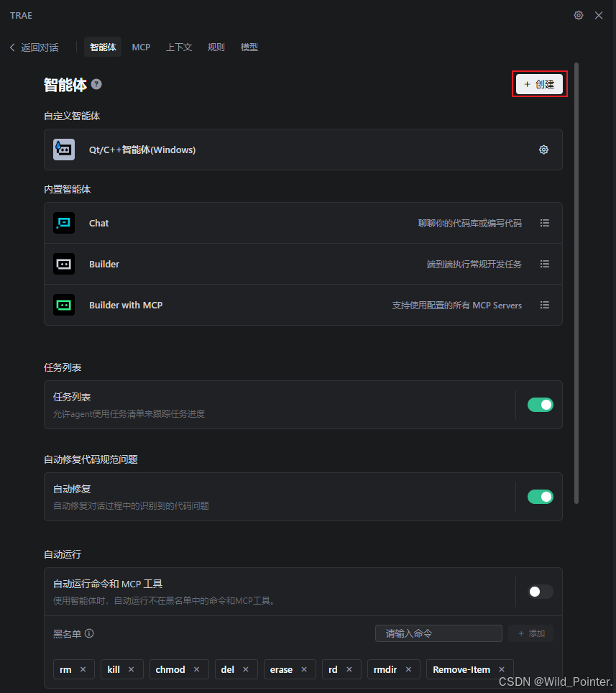616x693 pixels.
Task: Select the Builder agent name
Action: [x=104, y=265]
